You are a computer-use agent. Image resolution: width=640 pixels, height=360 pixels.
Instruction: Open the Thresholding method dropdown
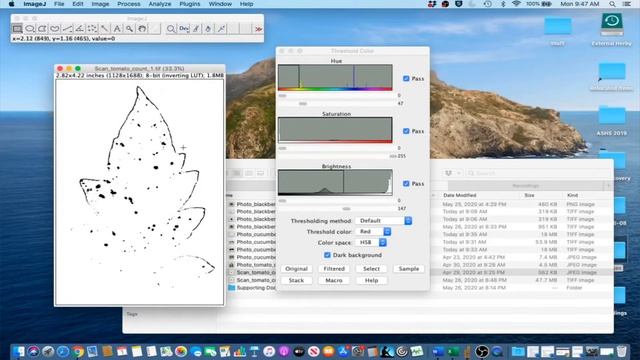coord(384,220)
